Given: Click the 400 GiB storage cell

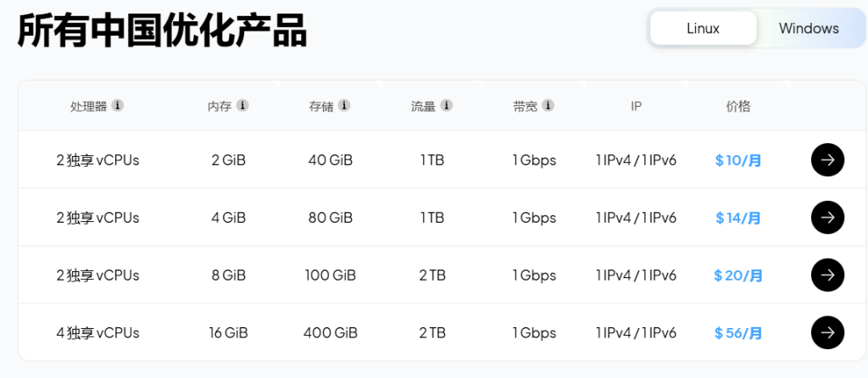Looking at the screenshot, I should click(331, 333).
